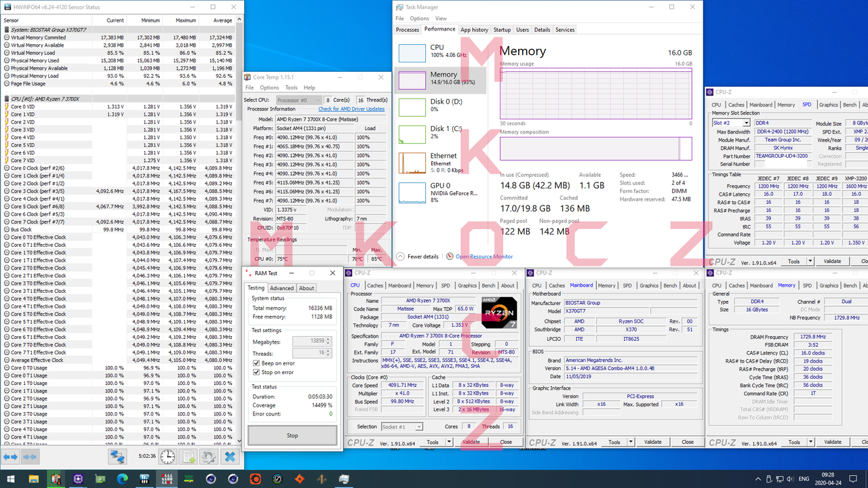Viewport: 868px width, 488px height.
Task: Select Ethernet in Task Manager sidebar
Action: 440,163
